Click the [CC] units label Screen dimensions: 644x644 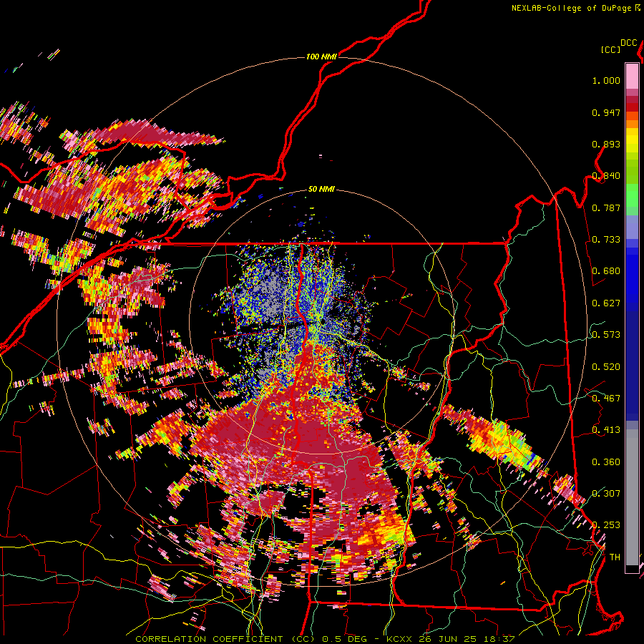tap(610, 50)
